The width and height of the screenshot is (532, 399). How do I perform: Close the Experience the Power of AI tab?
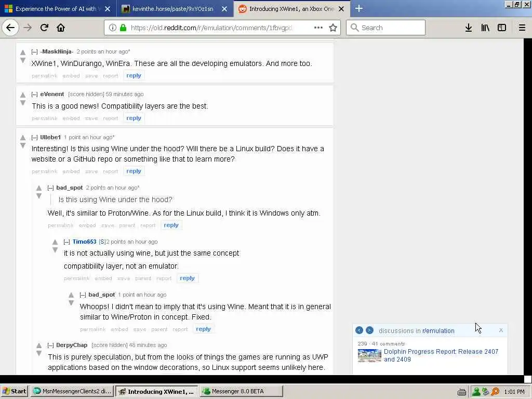108,9
